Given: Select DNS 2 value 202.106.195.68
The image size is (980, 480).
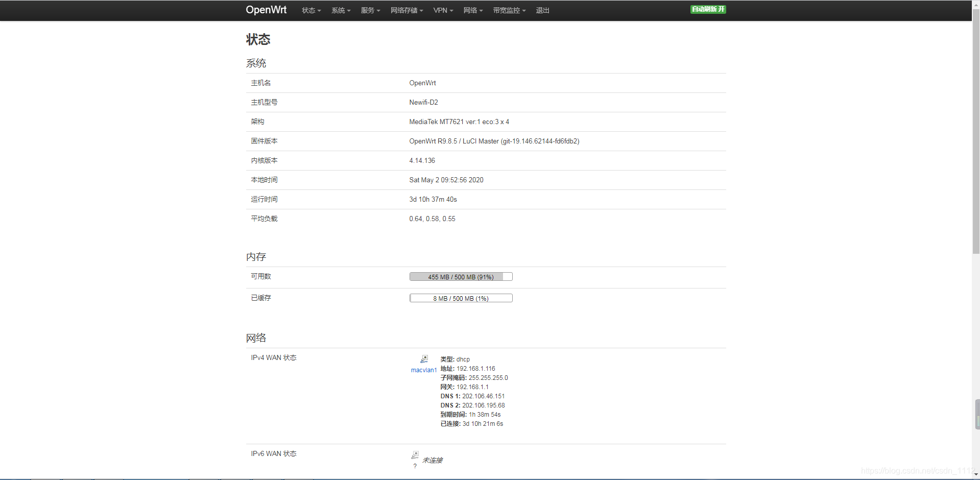Looking at the screenshot, I should [483, 405].
